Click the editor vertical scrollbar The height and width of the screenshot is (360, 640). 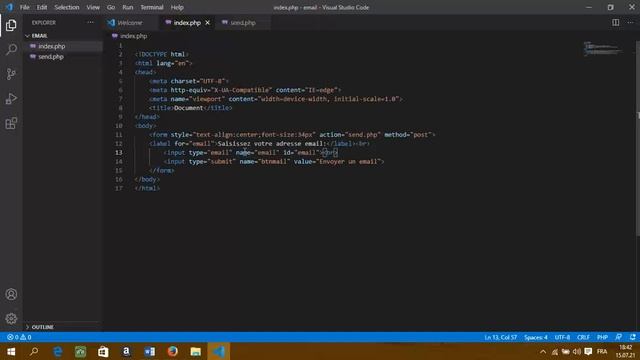tap(638, 139)
